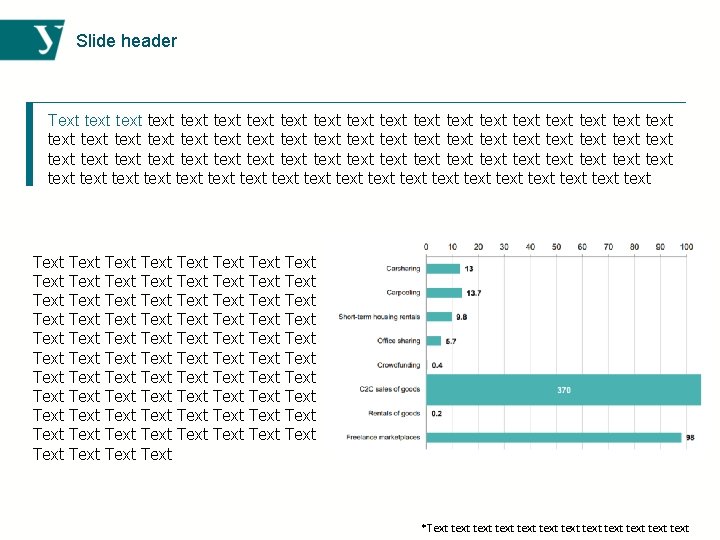Select the 100 tick on the chart axis

pyautogui.click(x=687, y=246)
